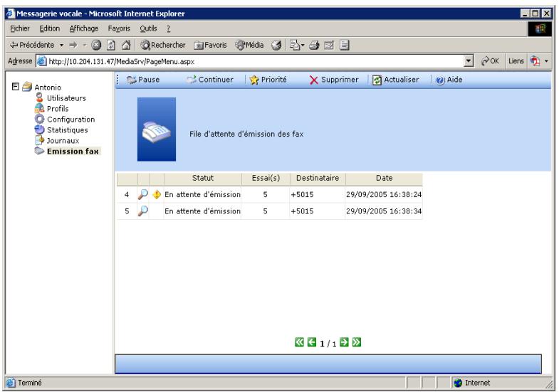Delete the selected fax with Supprimer
The width and height of the screenshot is (559, 392).
point(334,80)
